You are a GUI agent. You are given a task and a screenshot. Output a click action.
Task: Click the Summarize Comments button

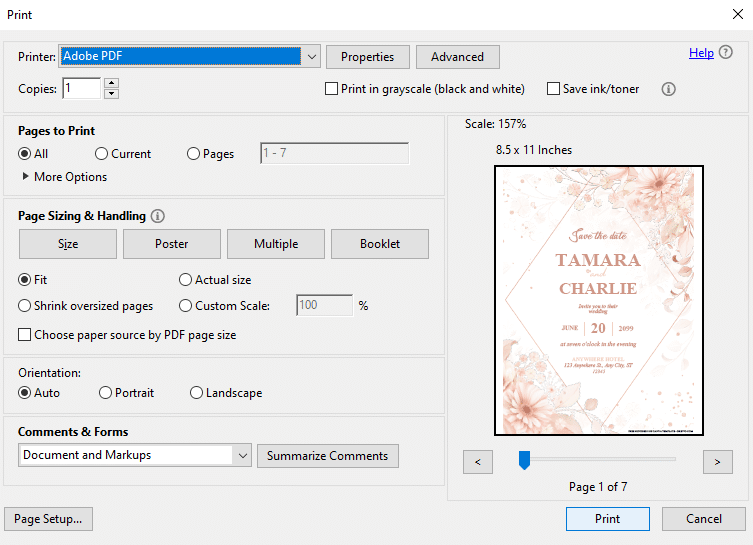click(x=328, y=456)
